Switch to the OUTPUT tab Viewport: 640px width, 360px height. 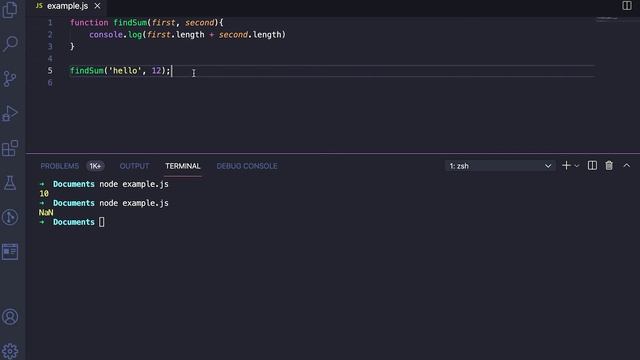134,166
